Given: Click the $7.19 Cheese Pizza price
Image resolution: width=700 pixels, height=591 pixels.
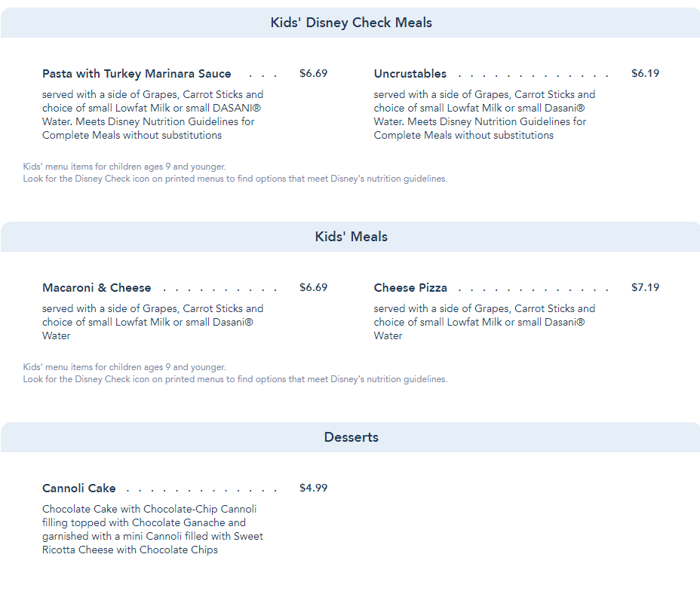Looking at the screenshot, I should [645, 288].
